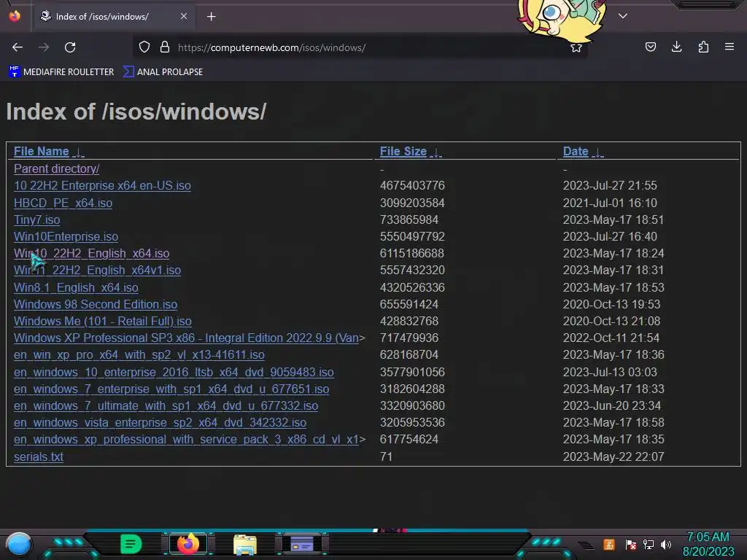
Task: Open the second bookmark in the toolbar
Action: [x=163, y=72]
